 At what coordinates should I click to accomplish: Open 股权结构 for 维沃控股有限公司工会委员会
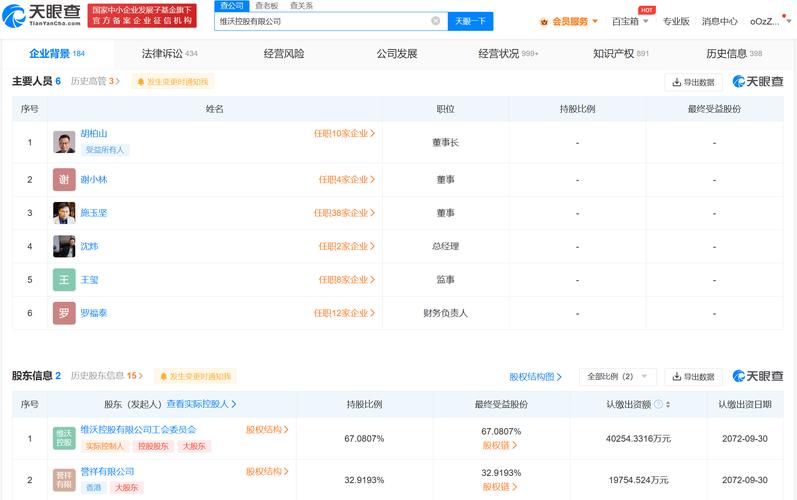pos(267,430)
